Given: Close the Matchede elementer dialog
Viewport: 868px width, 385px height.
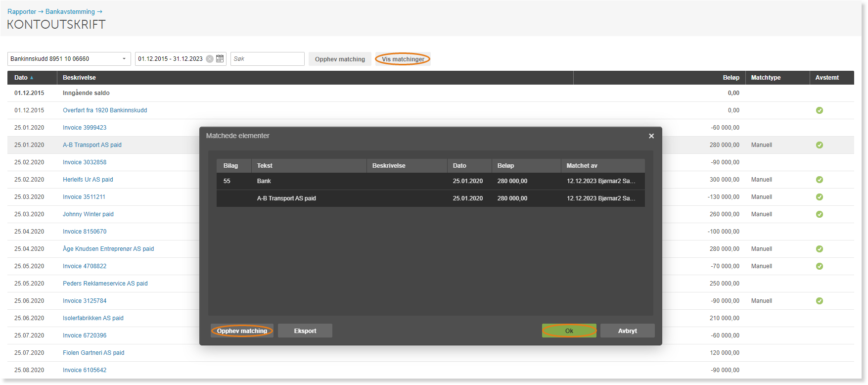Looking at the screenshot, I should pyautogui.click(x=651, y=136).
